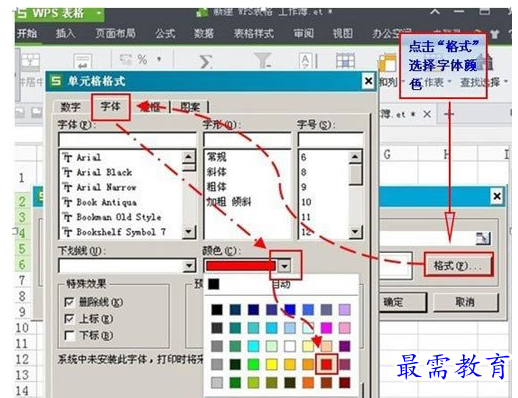Screen dimensions: 518x398
Task: Expand the 颜色 color dropdown arrow
Action: click(284, 266)
